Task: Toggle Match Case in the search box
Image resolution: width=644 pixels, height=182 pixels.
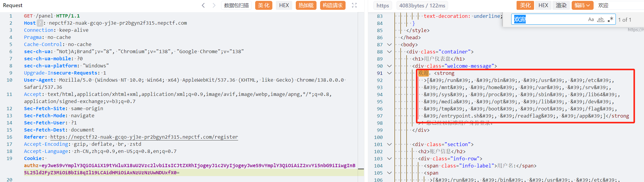Action: pos(591,20)
